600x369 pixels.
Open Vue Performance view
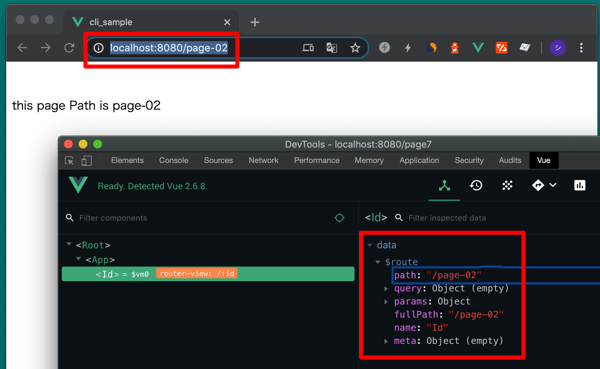(580, 186)
